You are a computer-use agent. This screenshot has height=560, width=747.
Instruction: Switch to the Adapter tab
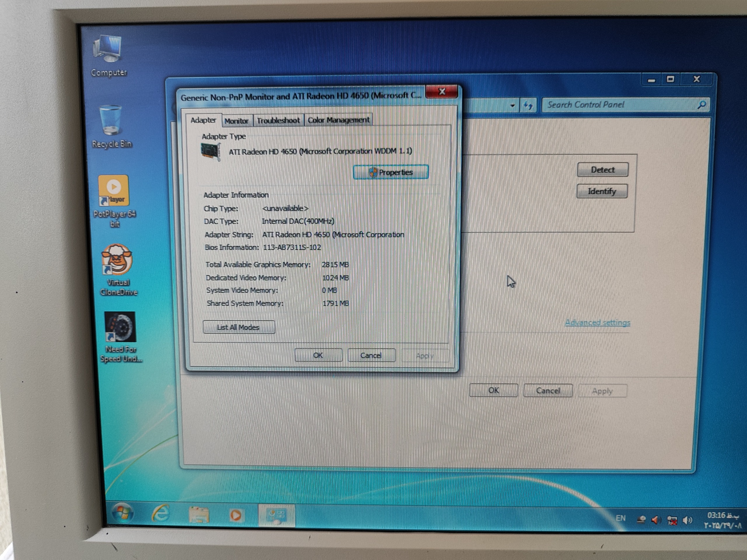pos(203,120)
